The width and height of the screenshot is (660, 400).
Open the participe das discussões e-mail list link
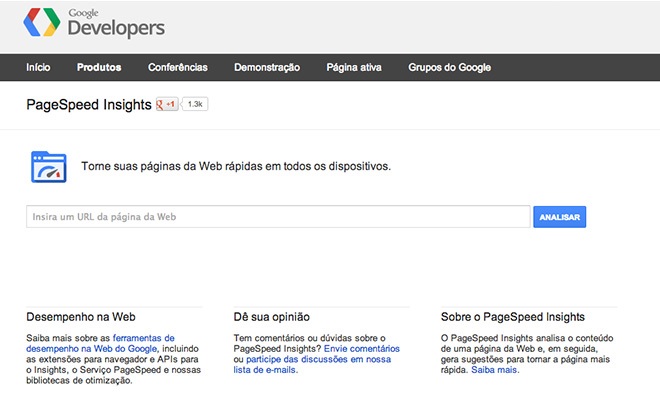(312, 365)
